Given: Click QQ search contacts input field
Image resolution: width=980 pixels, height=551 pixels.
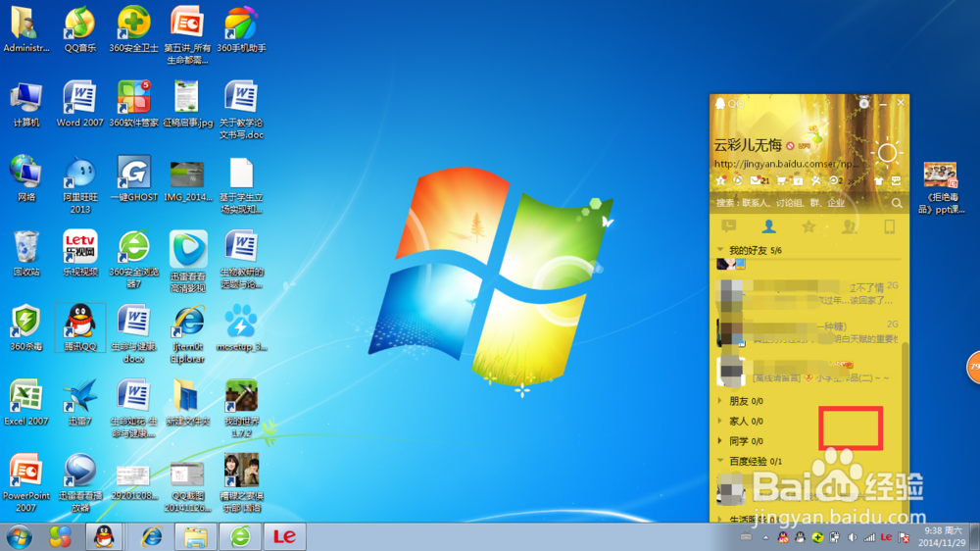Looking at the screenshot, I should pos(800,203).
